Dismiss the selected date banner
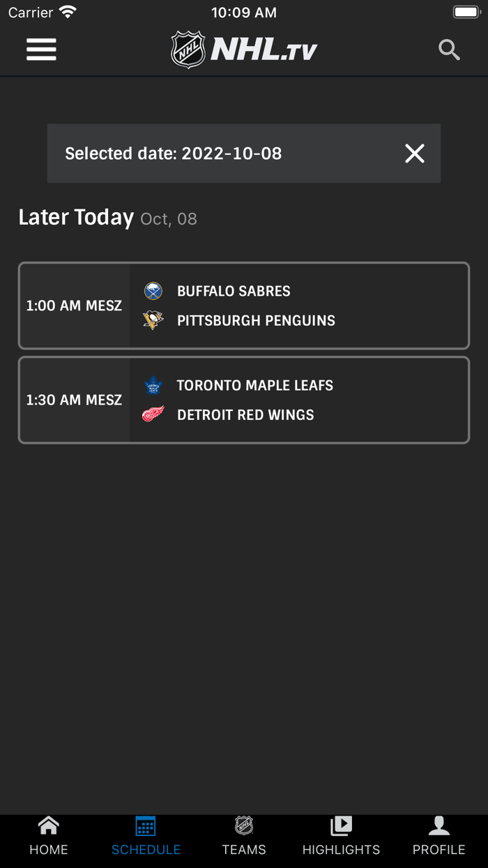This screenshot has width=488, height=868. tap(415, 154)
